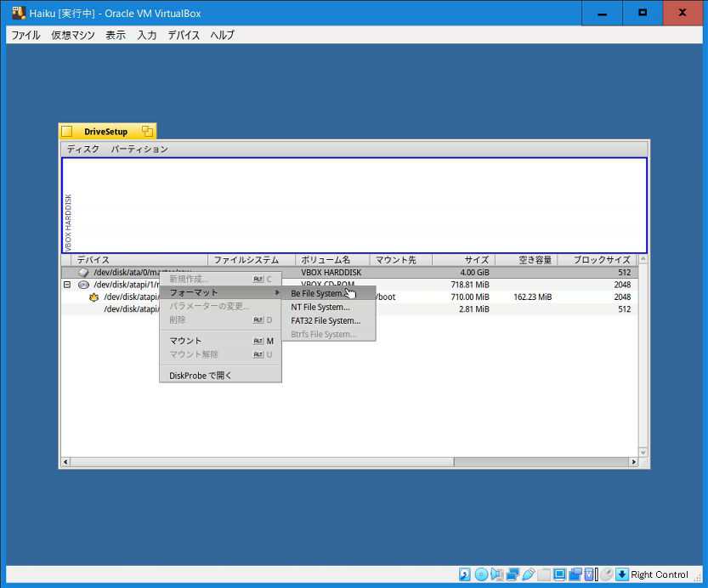Click the shared folders status icon
Screen dimensions: 708x588
point(544,574)
